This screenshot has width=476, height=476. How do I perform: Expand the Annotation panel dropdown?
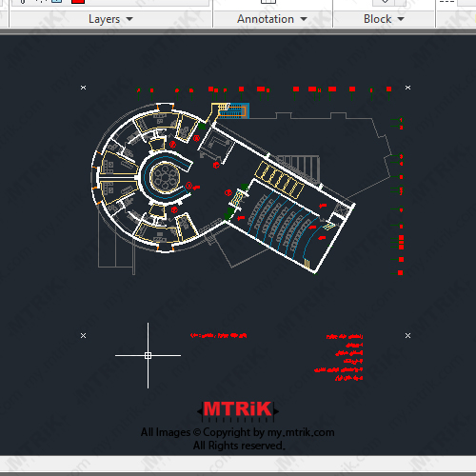click(x=304, y=19)
